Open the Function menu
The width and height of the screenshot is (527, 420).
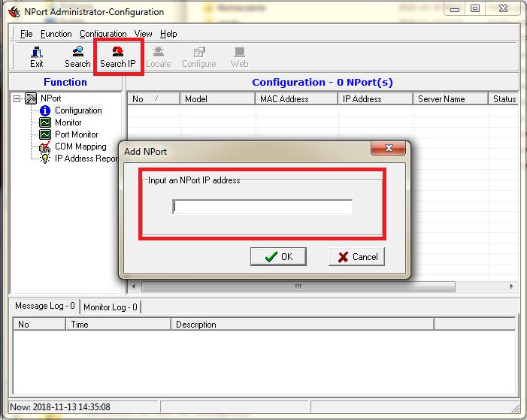(56, 34)
